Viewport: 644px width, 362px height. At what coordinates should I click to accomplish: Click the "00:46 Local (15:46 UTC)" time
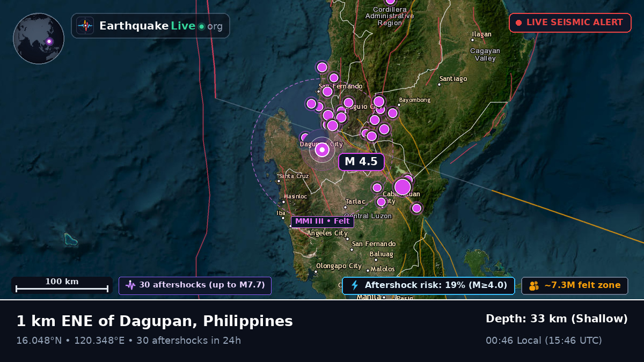(544, 341)
